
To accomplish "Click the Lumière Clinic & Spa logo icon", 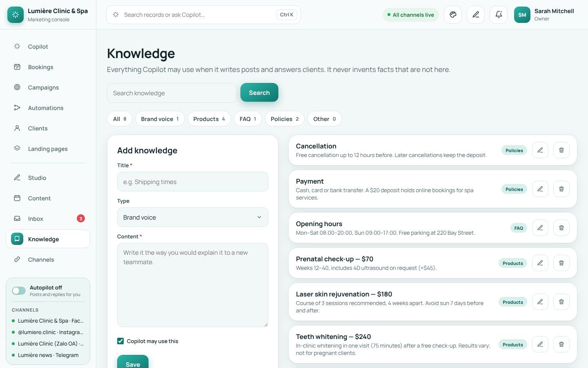I will point(16,15).
